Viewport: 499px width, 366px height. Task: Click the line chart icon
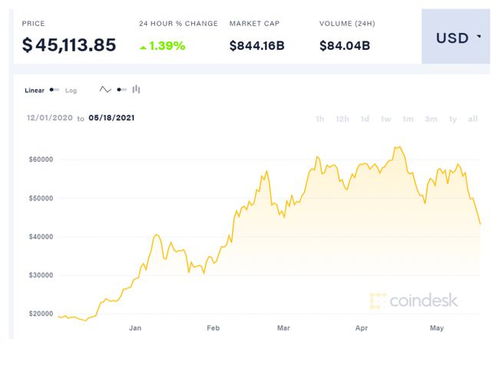coord(105,89)
